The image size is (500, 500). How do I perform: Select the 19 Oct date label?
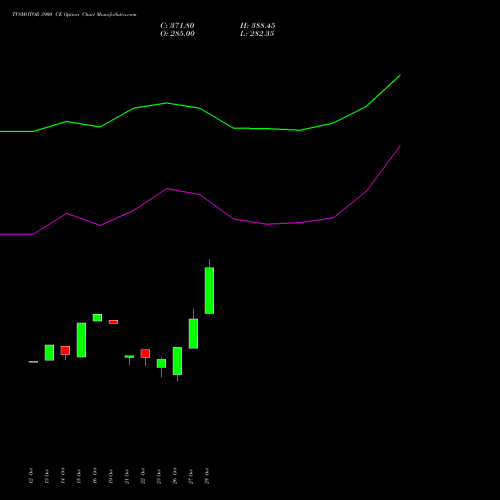[x=111, y=476]
